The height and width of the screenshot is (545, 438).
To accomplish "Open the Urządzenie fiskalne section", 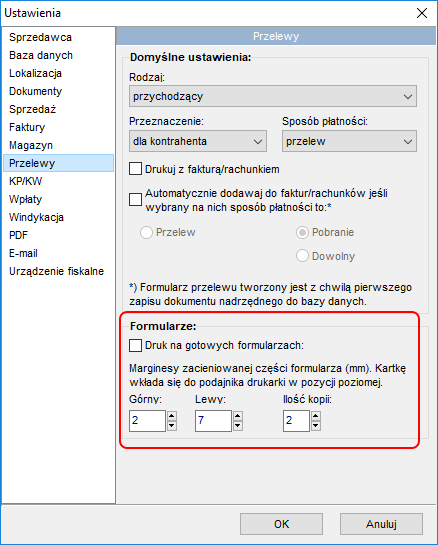I will (x=58, y=271).
